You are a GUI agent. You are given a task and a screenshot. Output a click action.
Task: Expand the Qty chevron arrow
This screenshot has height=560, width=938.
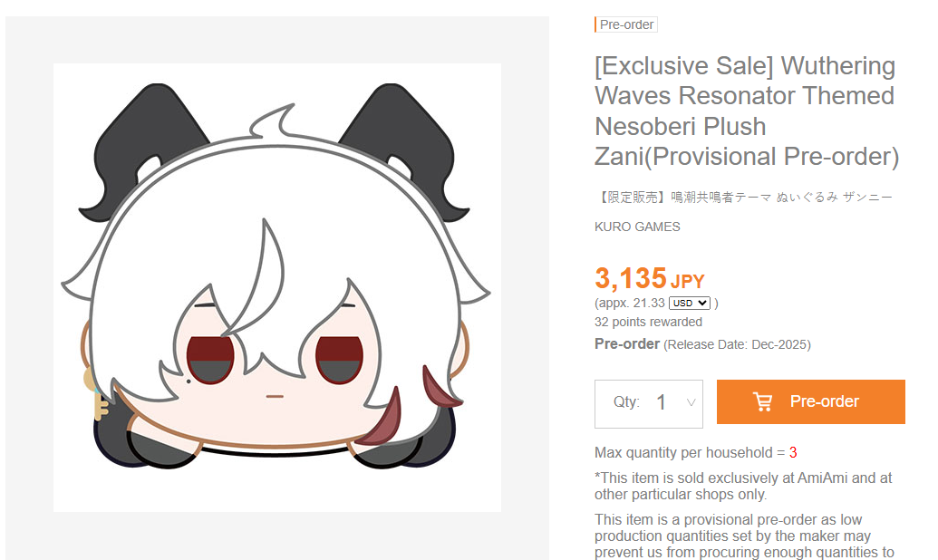[x=691, y=402]
